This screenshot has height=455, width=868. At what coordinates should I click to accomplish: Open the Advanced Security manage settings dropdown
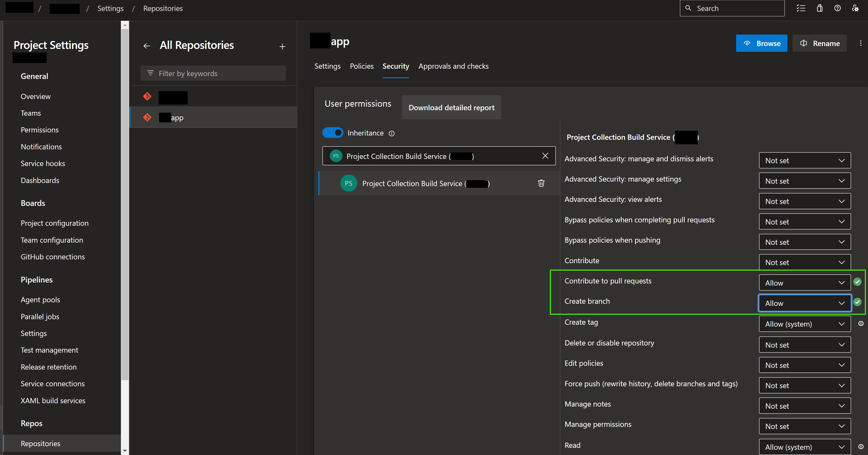[x=805, y=181]
